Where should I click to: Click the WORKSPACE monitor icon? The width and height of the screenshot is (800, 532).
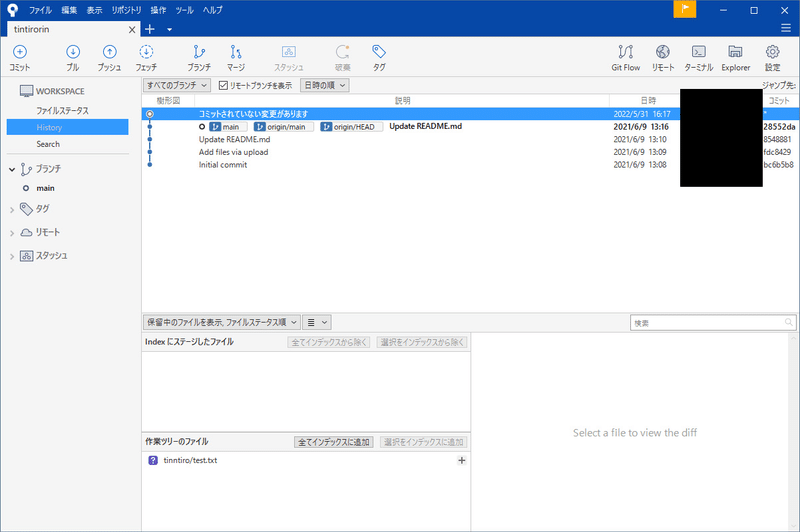[26, 91]
